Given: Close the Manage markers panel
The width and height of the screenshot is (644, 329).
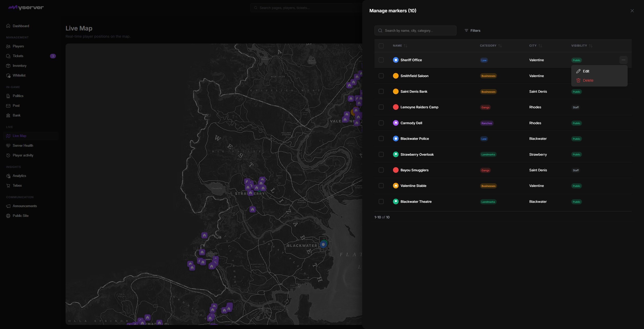Looking at the screenshot, I should tap(632, 11).
